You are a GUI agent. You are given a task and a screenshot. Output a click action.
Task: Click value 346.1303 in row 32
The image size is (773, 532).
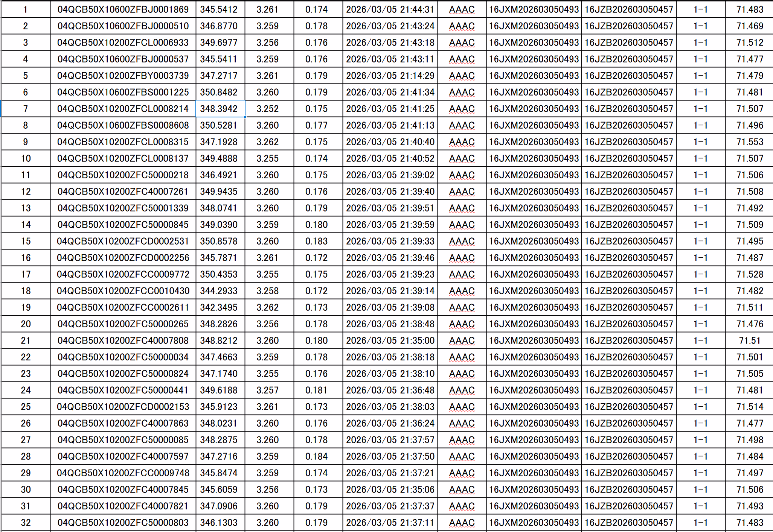tap(220, 523)
